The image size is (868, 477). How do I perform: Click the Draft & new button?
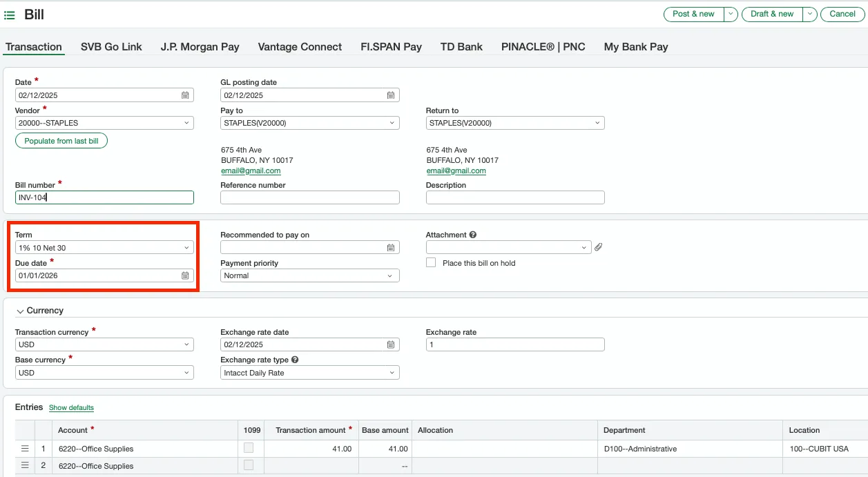point(773,14)
